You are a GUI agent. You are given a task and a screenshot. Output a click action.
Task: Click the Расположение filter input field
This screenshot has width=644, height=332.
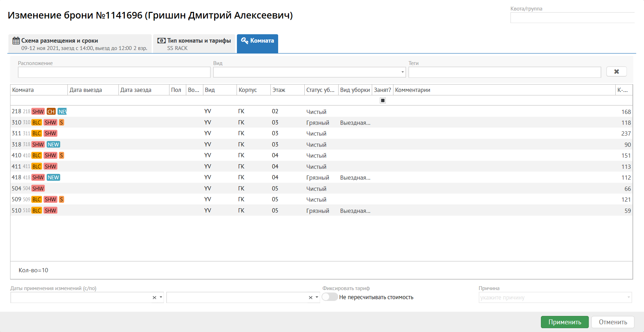[114, 72]
